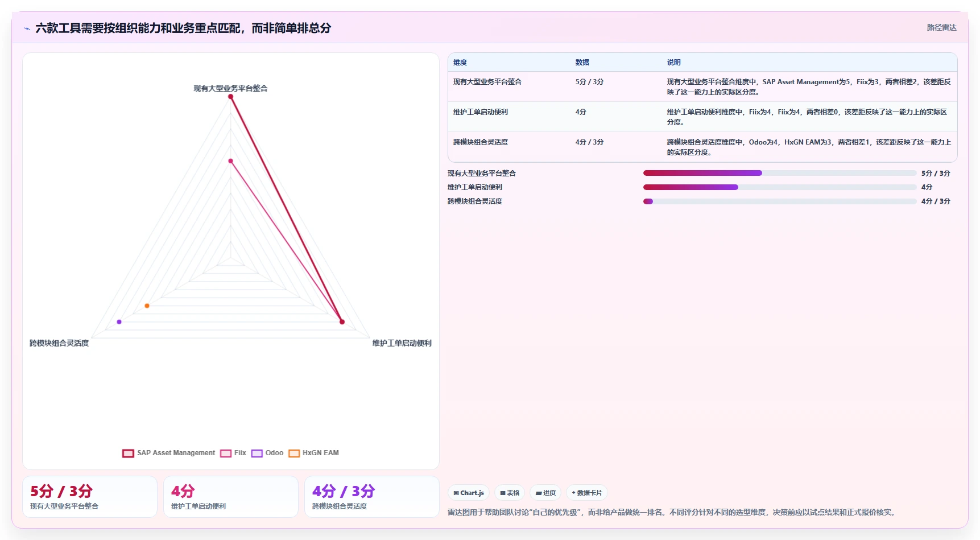Screen dimensions: 980x540
Task: Click description cell mentioning Odoo为4
Action: click(x=809, y=147)
